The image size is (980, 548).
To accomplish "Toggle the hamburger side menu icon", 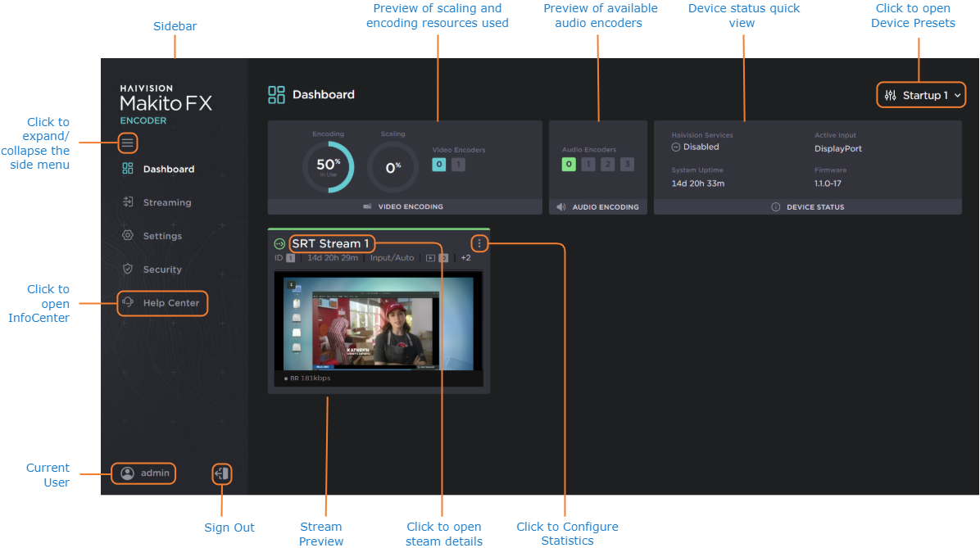I will coord(127,143).
